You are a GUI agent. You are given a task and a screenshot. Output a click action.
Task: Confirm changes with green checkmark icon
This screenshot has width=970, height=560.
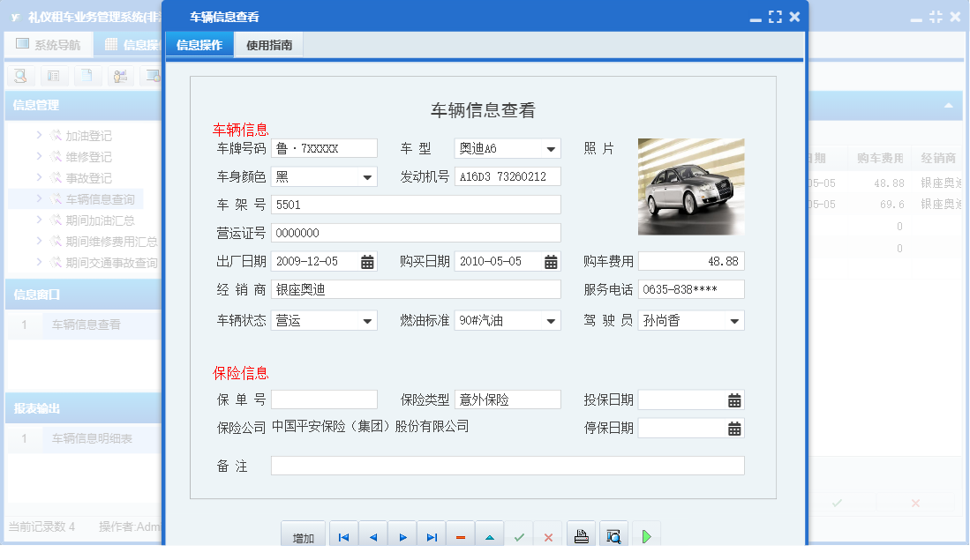tap(519, 534)
